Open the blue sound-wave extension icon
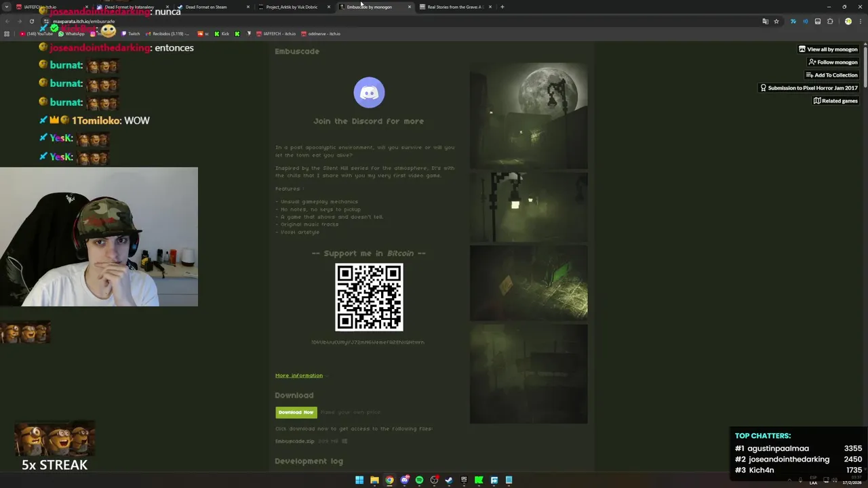868x488 pixels. point(805,21)
